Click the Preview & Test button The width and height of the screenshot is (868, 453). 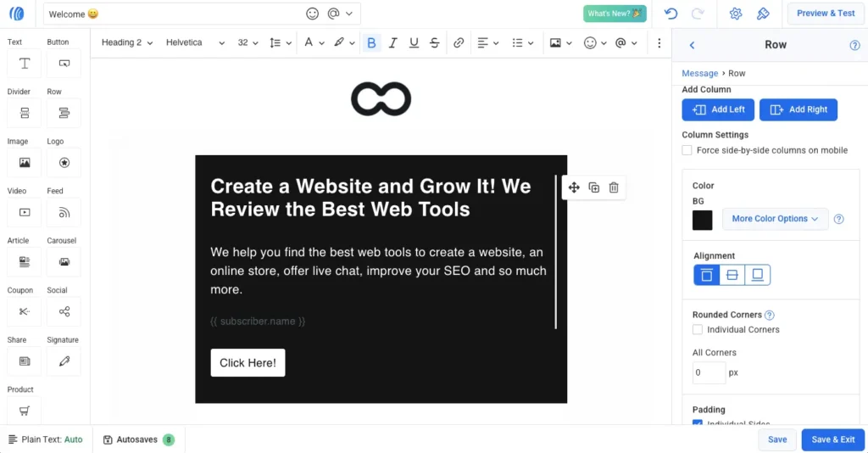click(826, 14)
